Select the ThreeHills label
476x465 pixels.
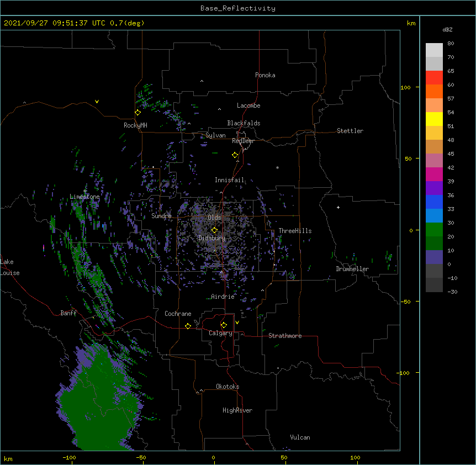295,231
